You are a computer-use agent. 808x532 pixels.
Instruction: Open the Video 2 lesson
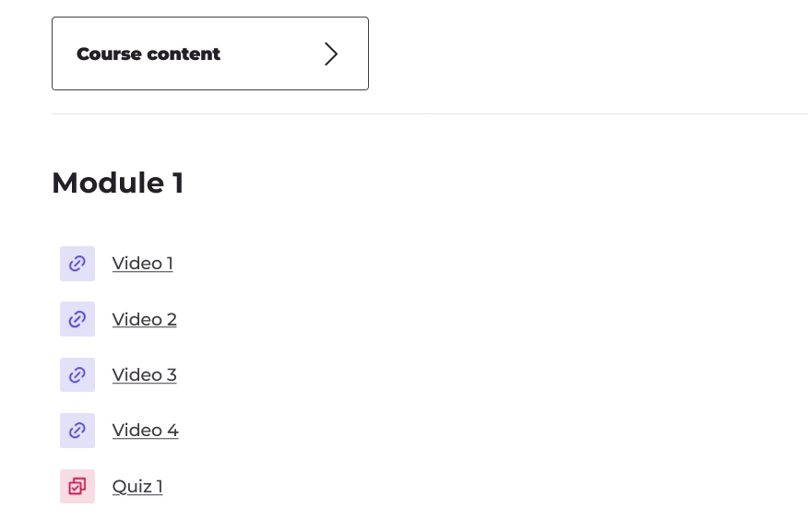point(144,319)
